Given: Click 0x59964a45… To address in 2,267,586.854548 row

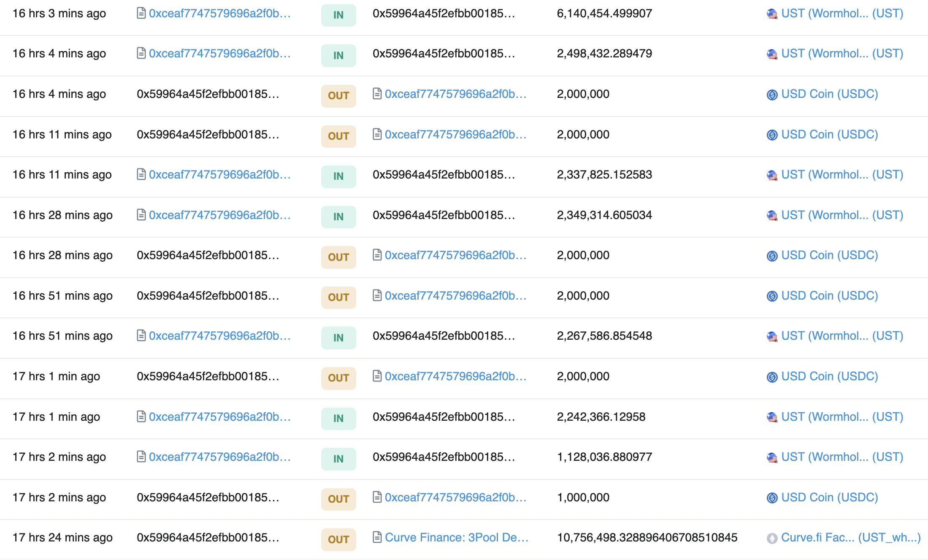Looking at the screenshot, I should (x=444, y=335).
